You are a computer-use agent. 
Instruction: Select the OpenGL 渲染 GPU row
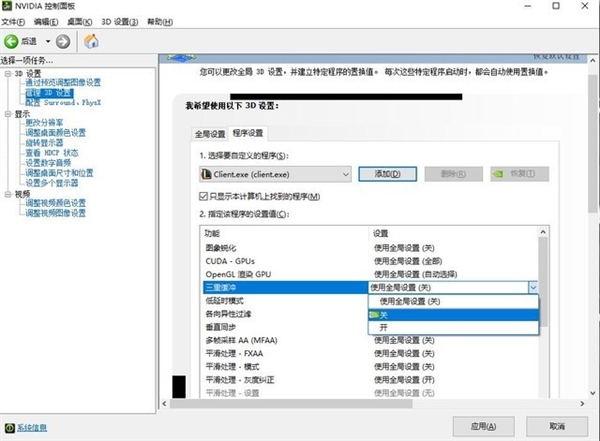pos(370,274)
